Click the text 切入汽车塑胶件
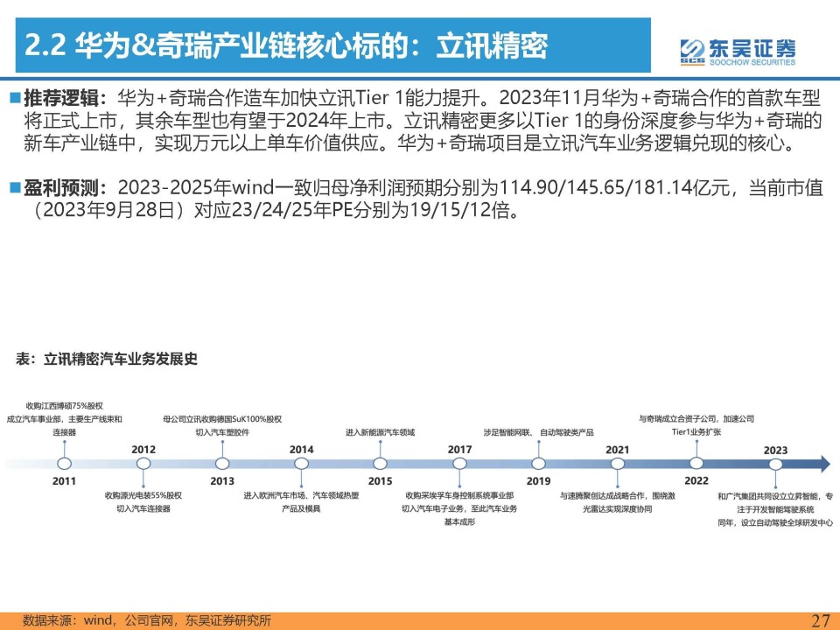The width and height of the screenshot is (840, 630). point(222,432)
